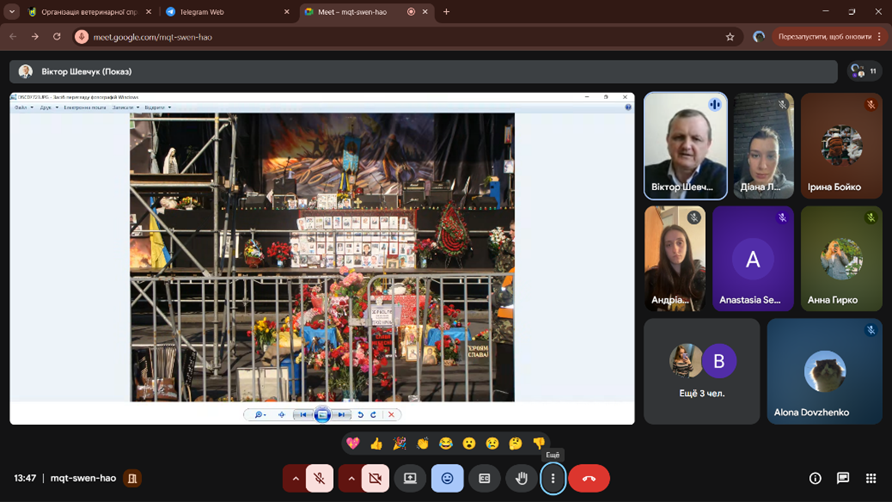This screenshot has width=892, height=502.
Task: Open the participants list showing 11 people
Action: pos(863,71)
